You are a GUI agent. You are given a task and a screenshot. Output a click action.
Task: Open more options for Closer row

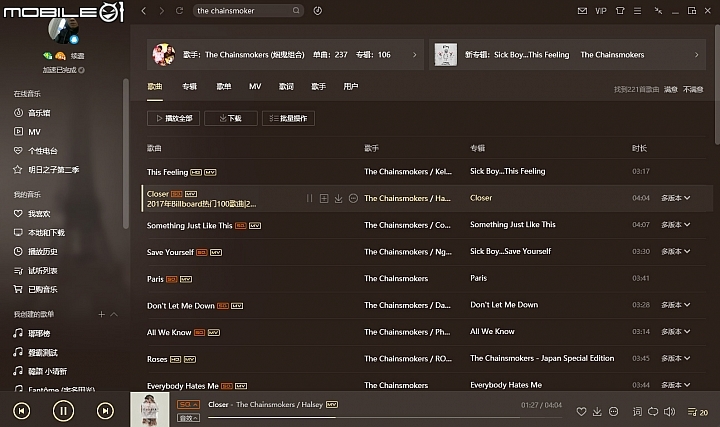pyautogui.click(x=353, y=198)
